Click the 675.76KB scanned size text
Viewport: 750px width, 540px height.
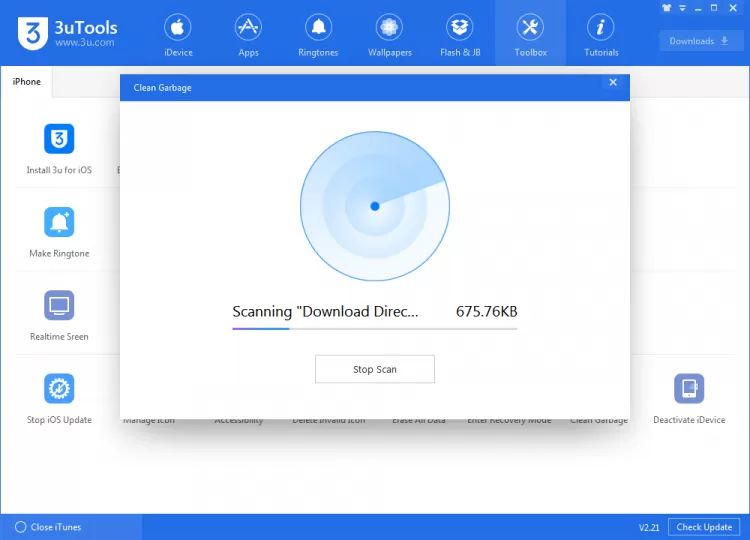pyautogui.click(x=486, y=311)
